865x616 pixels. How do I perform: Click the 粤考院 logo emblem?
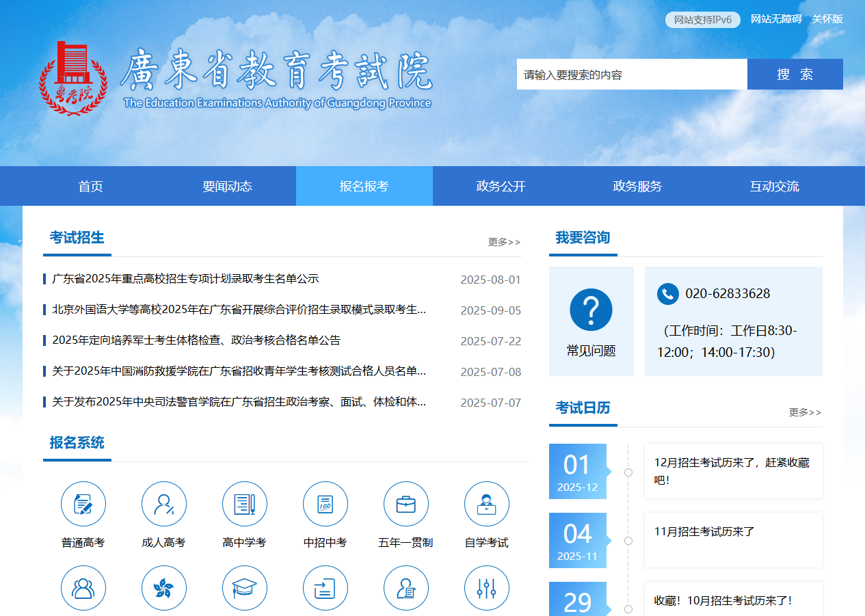coord(73,77)
